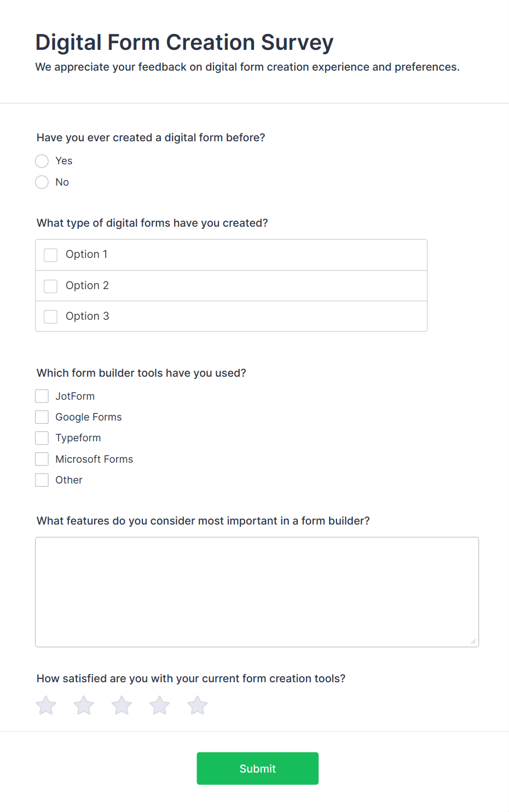Click the Google Forms label text
This screenshot has width=509, height=812.
pyautogui.click(x=89, y=417)
